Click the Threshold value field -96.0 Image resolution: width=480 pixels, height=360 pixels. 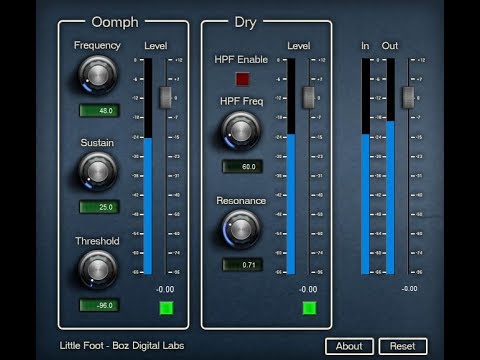99,305
